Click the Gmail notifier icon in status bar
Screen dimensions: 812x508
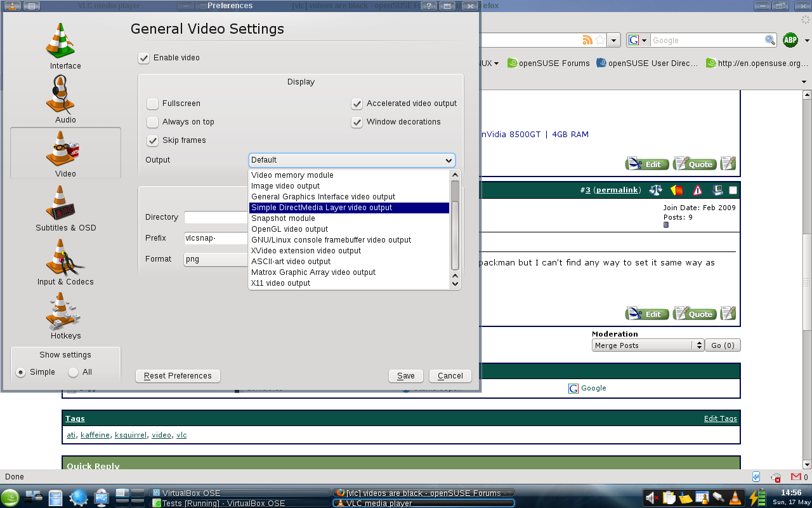click(x=796, y=477)
